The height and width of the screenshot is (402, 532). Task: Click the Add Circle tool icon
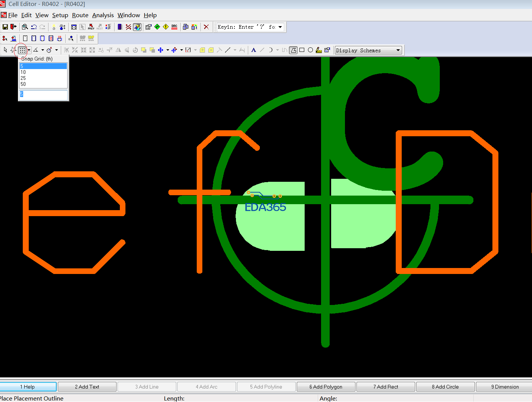[x=310, y=50]
